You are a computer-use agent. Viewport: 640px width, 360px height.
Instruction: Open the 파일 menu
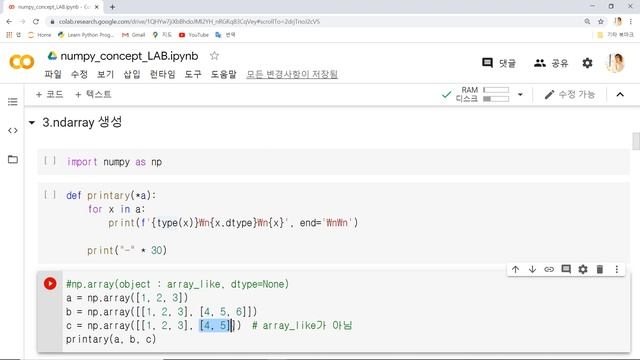tap(53, 74)
